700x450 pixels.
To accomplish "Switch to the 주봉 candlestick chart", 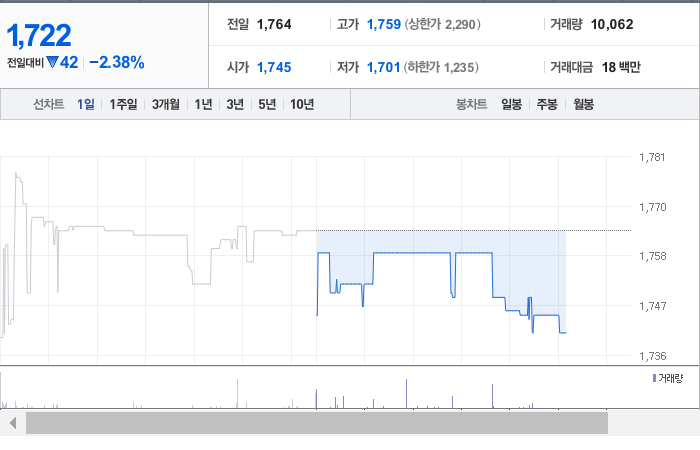I will pyautogui.click(x=547, y=104).
